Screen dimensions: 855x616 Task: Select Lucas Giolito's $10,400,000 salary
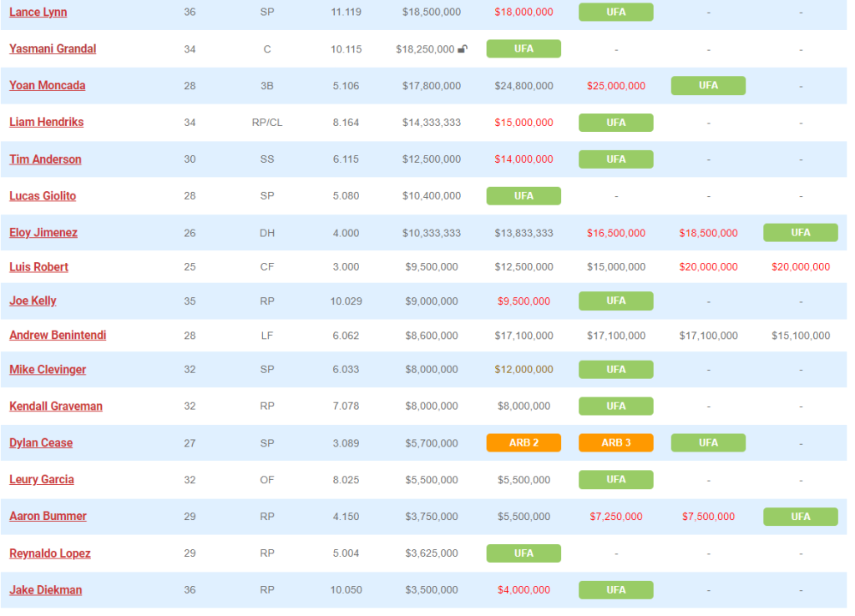tap(432, 195)
